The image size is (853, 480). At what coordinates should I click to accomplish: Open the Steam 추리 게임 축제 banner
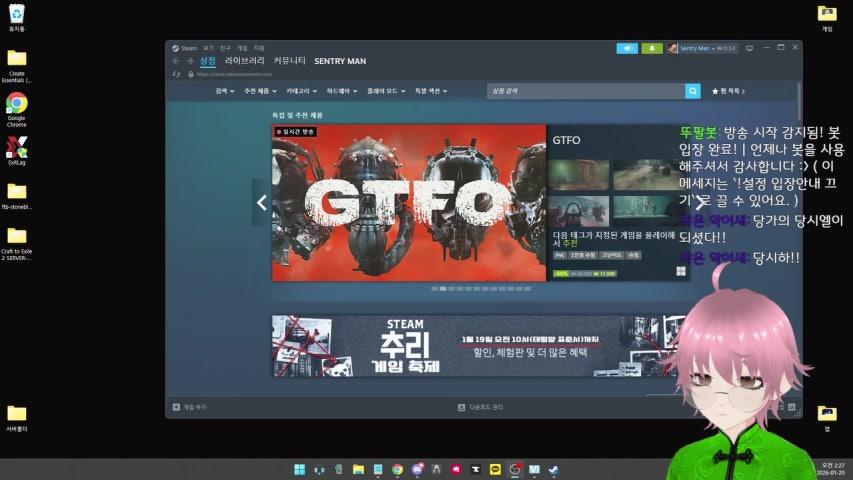tap(478, 346)
